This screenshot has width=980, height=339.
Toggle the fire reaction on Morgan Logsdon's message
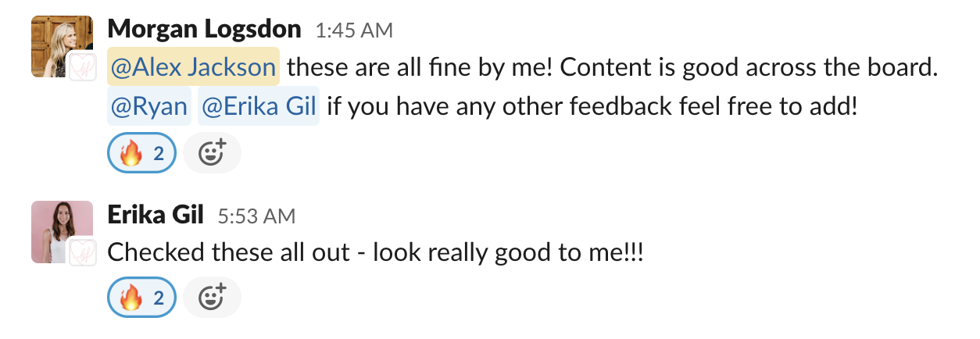point(141,154)
